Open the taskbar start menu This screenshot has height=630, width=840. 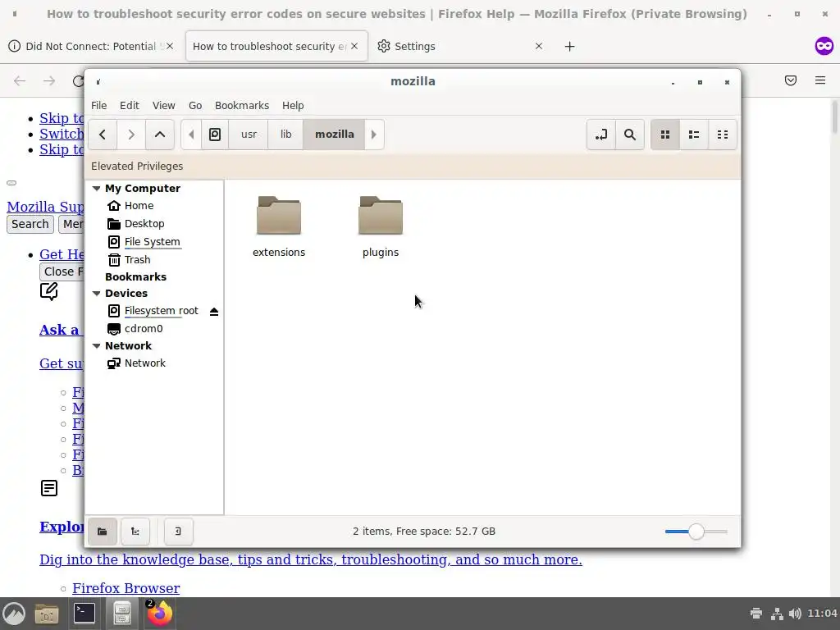15,614
